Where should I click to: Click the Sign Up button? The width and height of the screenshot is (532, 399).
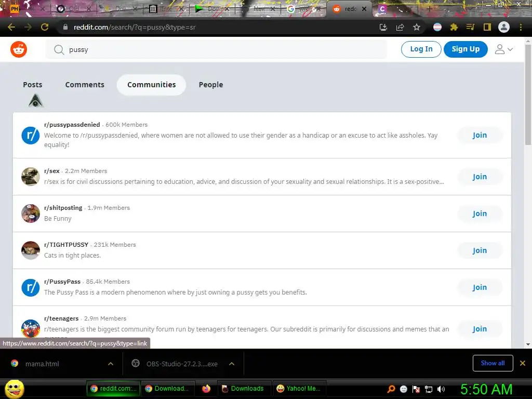(465, 49)
